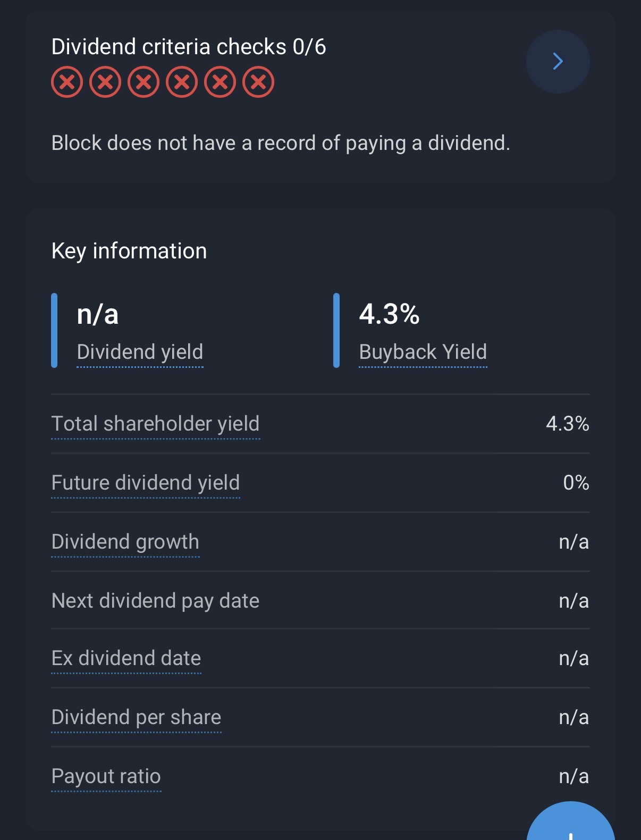Image resolution: width=641 pixels, height=840 pixels.
Task: Tap the Dividend per share label
Action: 136,717
